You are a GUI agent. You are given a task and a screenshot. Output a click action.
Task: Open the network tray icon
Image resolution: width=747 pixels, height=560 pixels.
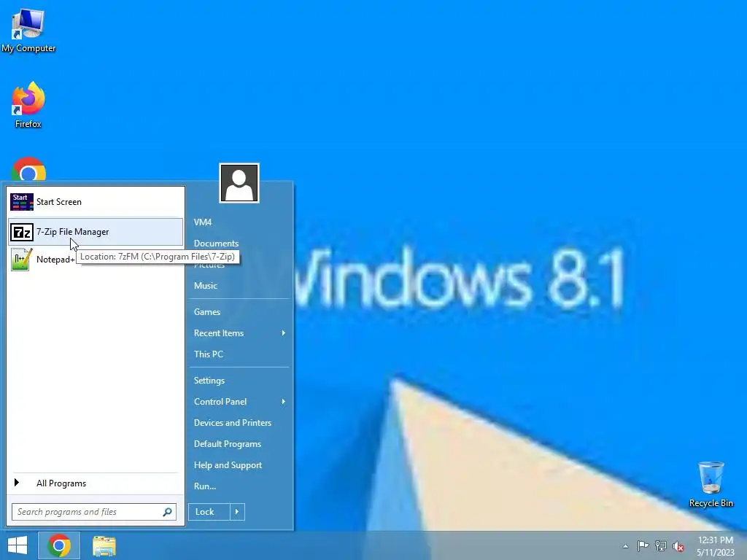[661, 545]
